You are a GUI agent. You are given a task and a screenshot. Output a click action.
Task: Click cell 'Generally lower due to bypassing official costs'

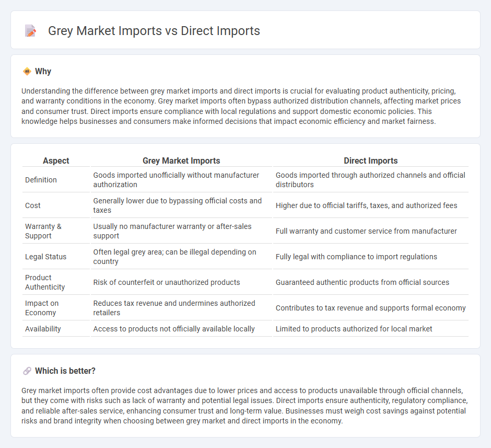point(181,205)
